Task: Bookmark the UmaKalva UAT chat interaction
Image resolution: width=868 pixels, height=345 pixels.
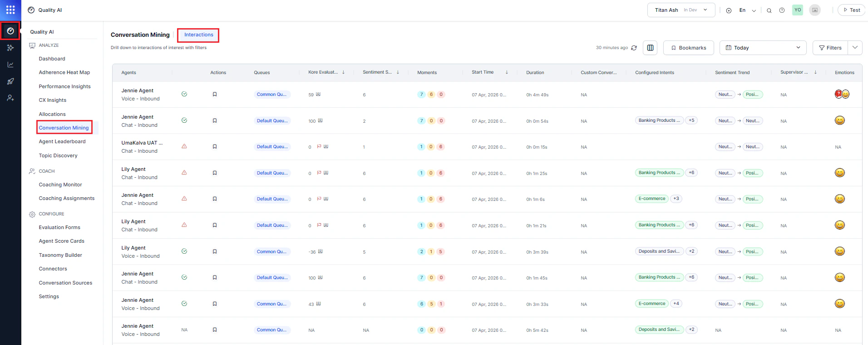Action: point(215,147)
